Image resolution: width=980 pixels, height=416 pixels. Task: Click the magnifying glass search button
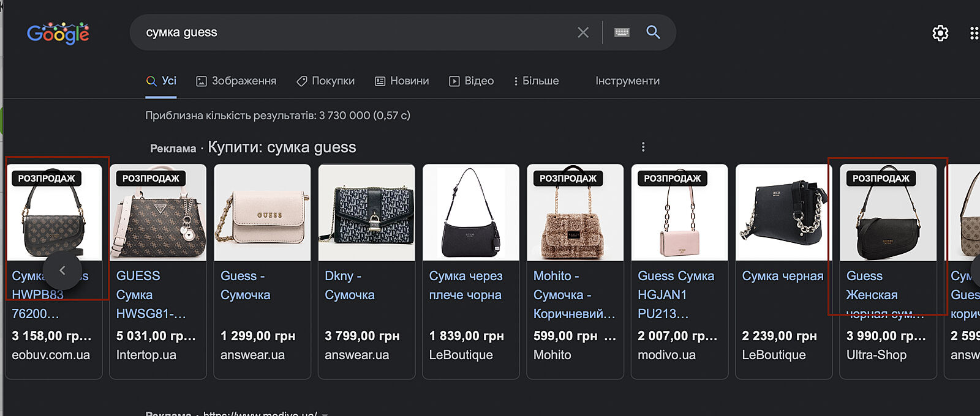pyautogui.click(x=653, y=32)
